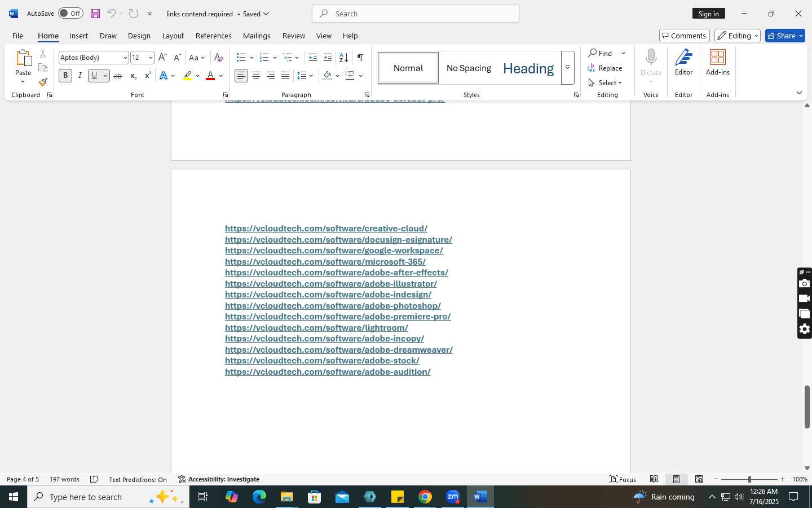
Task: Apply superscript formatting
Action: 148,76
